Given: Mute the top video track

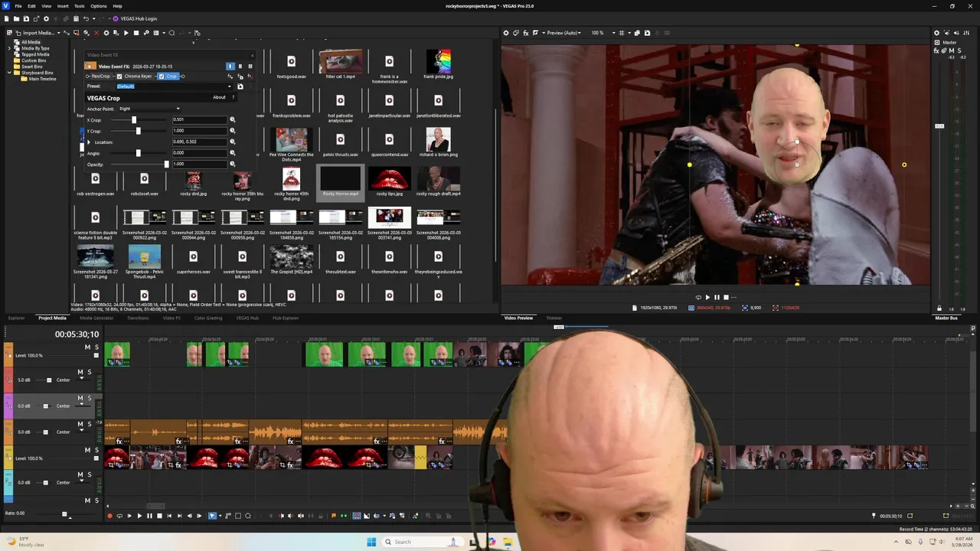Looking at the screenshot, I should point(87,347).
